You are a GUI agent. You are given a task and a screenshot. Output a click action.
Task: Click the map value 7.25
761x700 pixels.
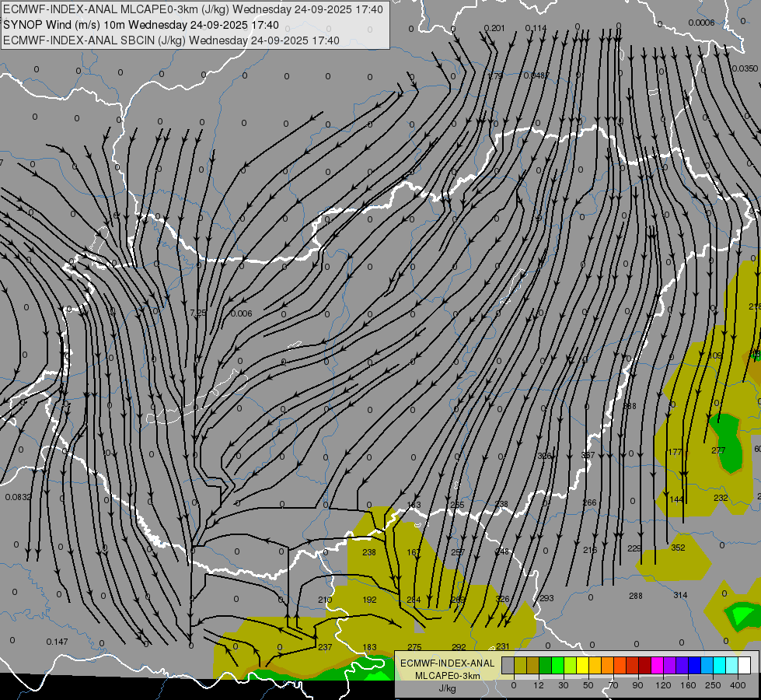tap(198, 313)
